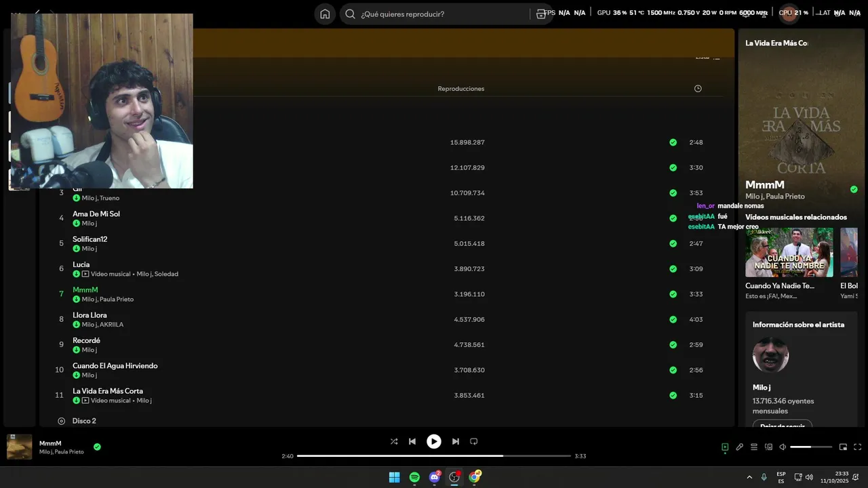The width and height of the screenshot is (868, 488).
Task: Open the Trueno artist link
Action: (109, 198)
